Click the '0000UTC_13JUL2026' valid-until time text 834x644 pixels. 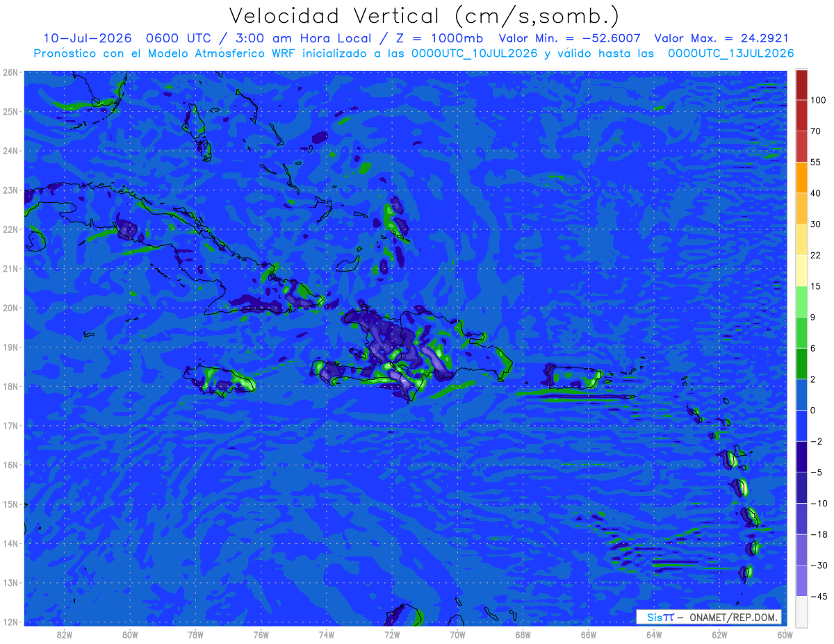coord(730,53)
